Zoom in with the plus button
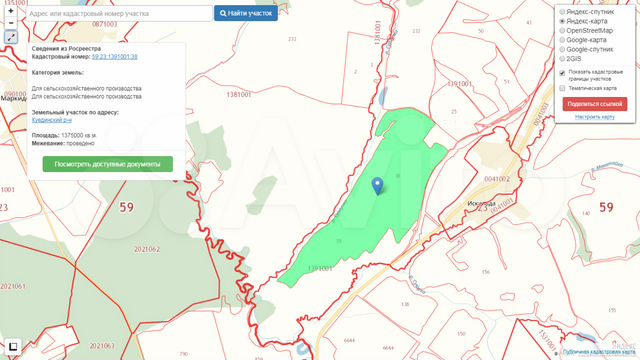Screen dimensions: 640x360 pyautogui.click(x=11, y=11)
